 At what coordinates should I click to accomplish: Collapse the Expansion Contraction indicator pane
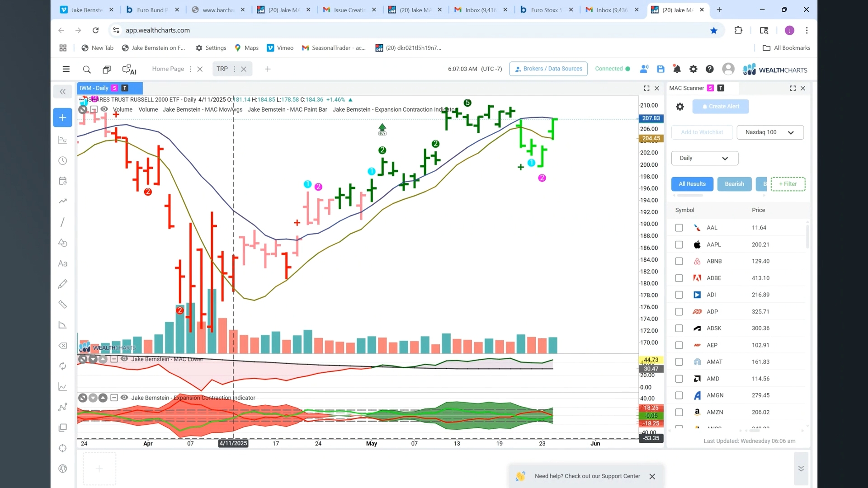point(114,398)
